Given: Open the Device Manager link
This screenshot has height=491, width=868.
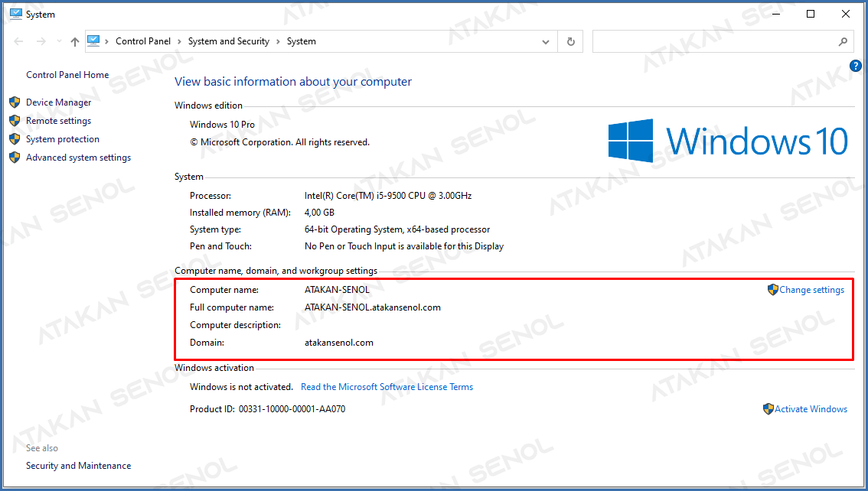Looking at the screenshot, I should (x=59, y=102).
